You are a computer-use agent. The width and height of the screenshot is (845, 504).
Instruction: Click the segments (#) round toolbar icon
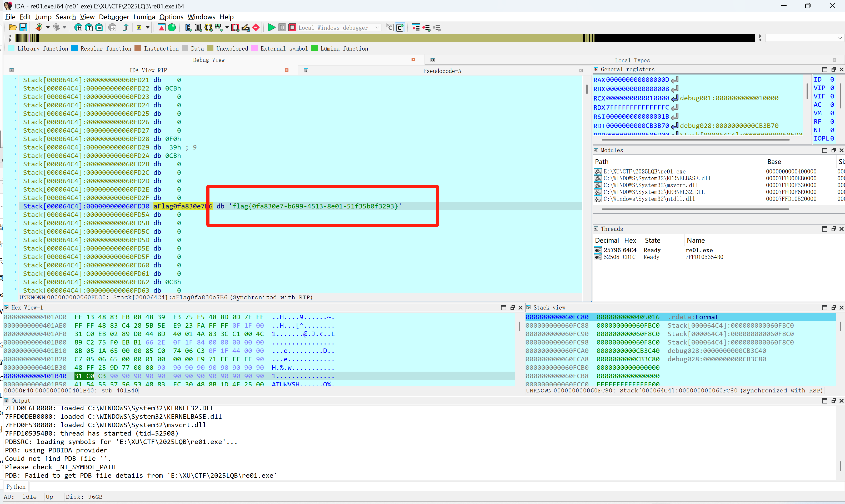pyautogui.click(x=78, y=28)
